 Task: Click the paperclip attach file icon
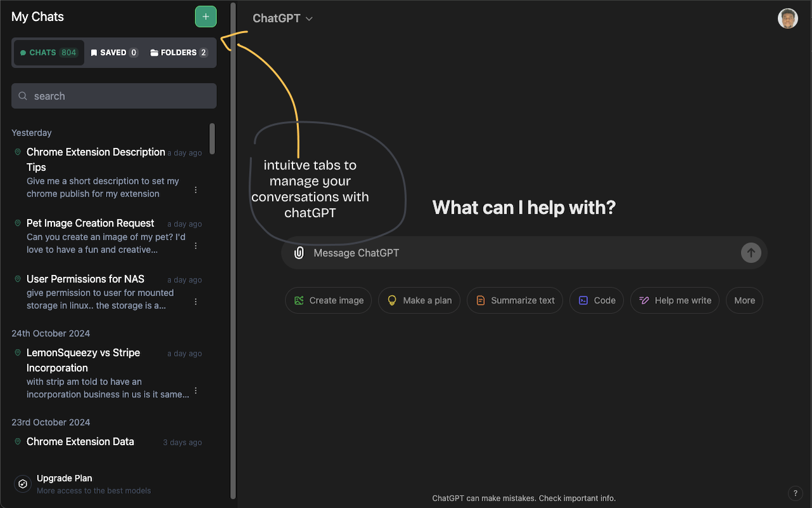(299, 253)
